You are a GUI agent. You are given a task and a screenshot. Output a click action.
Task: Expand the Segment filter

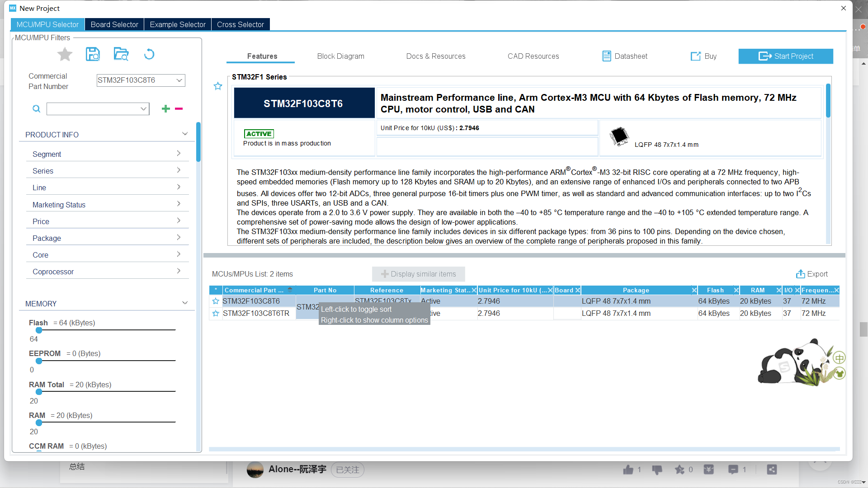[179, 154]
